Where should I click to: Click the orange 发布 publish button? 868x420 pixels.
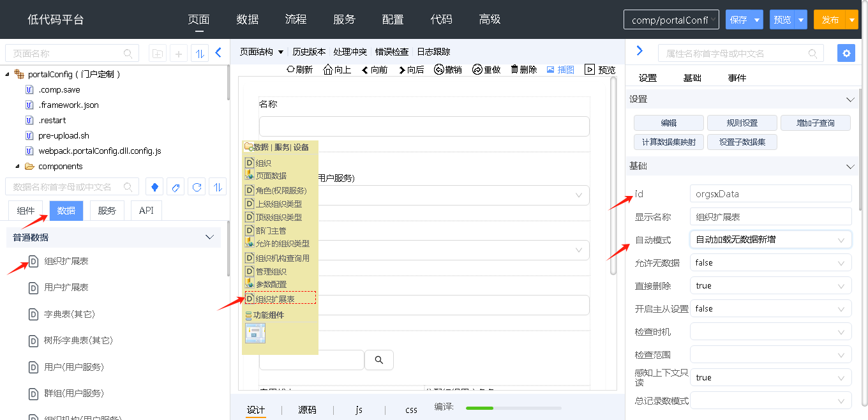click(x=830, y=20)
